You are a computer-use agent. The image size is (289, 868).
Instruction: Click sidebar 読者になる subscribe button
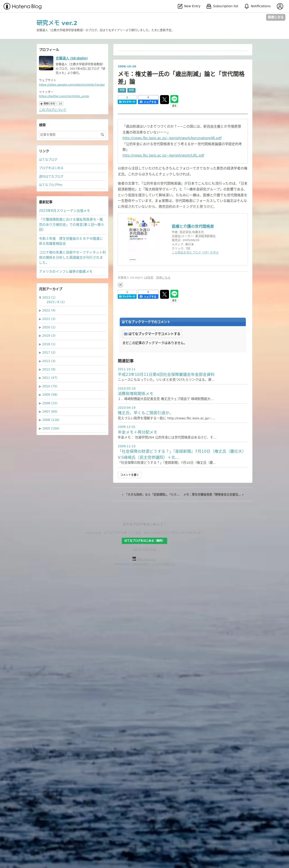click(47, 104)
